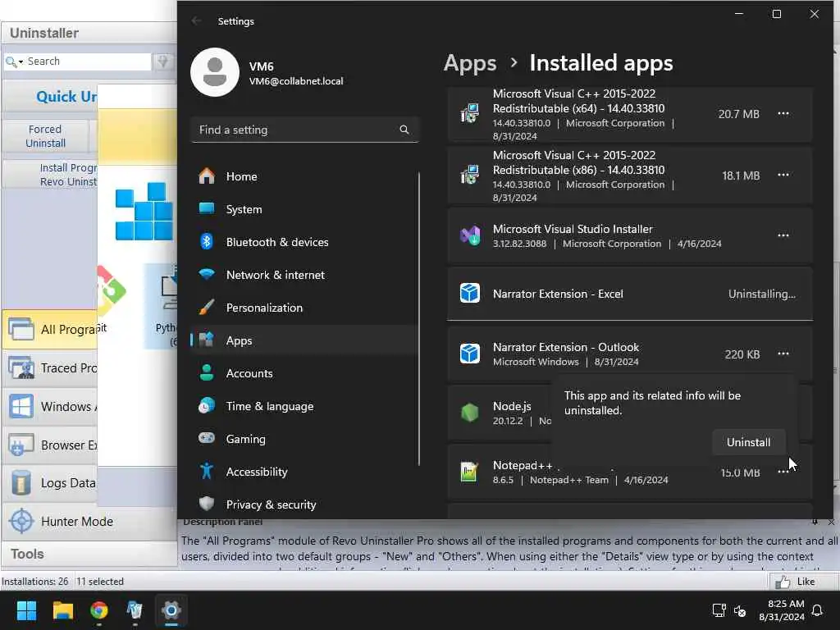
Task: Click the muted volume tray icon
Action: pyautogui.click(x=740, y=610)
